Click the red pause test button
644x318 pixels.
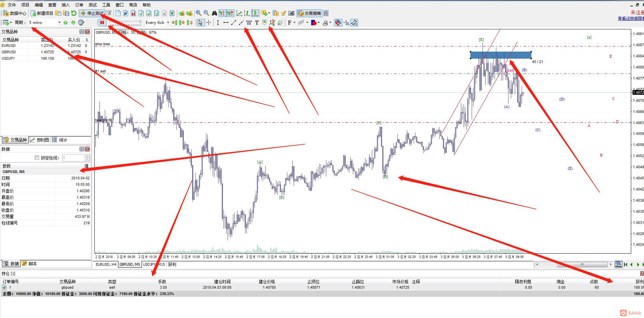102,23
